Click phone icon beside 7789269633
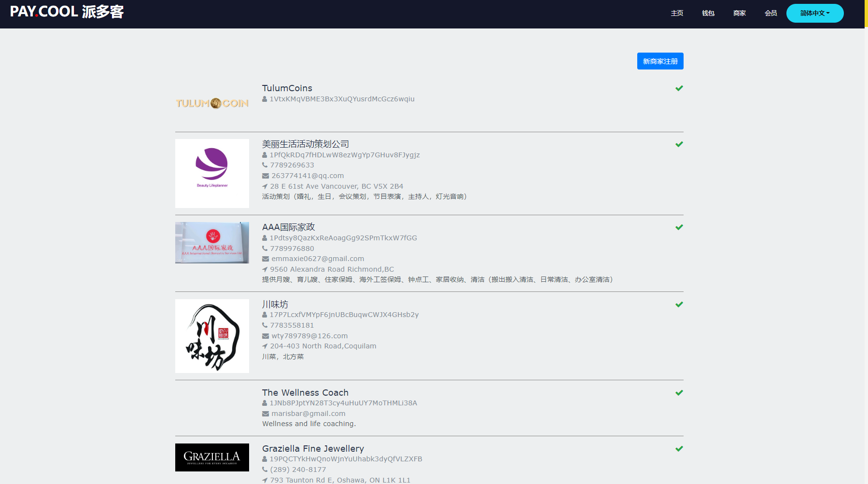This screenshot has width=868, height=484. click(265, 165)
